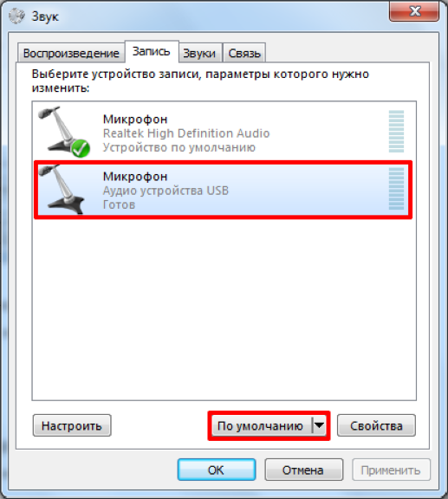Screen dimensions: 448x499
Task: Open device Свойства button
Action: tap(376, 425)
